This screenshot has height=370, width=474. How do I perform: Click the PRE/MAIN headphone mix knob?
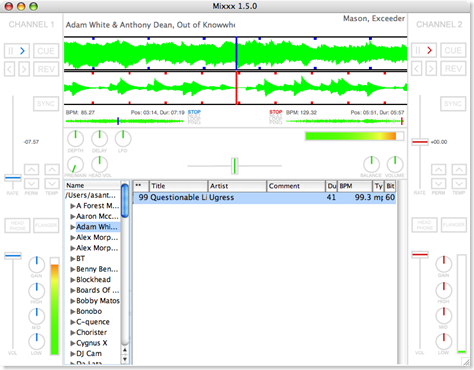point(76,165)
